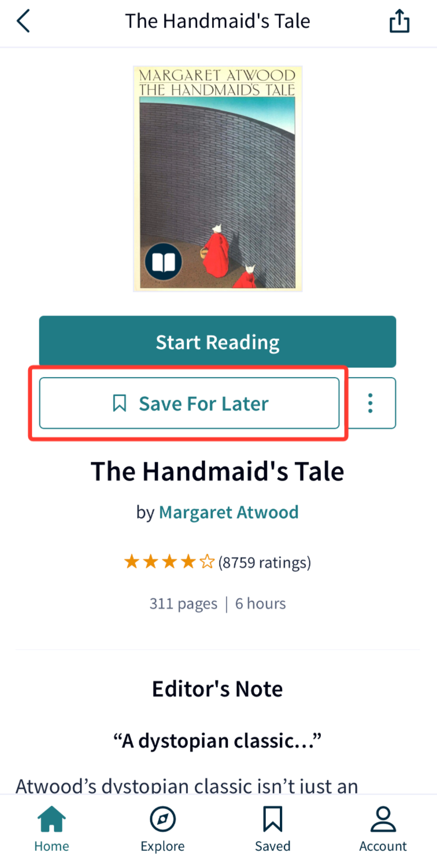Click the "A dystopian classic…" heading
Screen dimensions: 437x868
click(x=218, y=741)
